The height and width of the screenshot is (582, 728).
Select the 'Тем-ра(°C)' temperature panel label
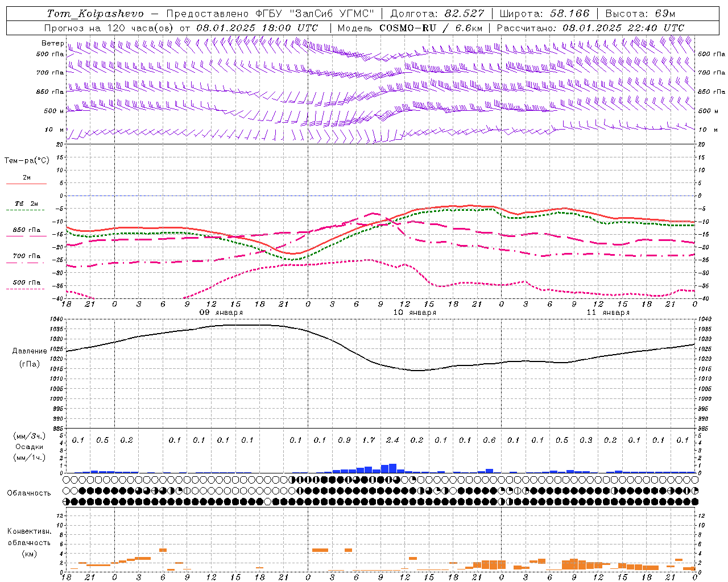coord(27,161)
